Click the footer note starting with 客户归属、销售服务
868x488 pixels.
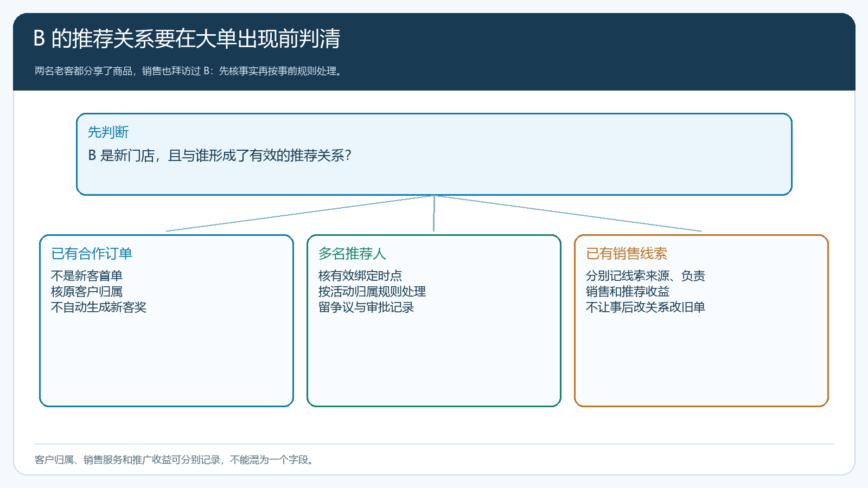pos(175,460)
